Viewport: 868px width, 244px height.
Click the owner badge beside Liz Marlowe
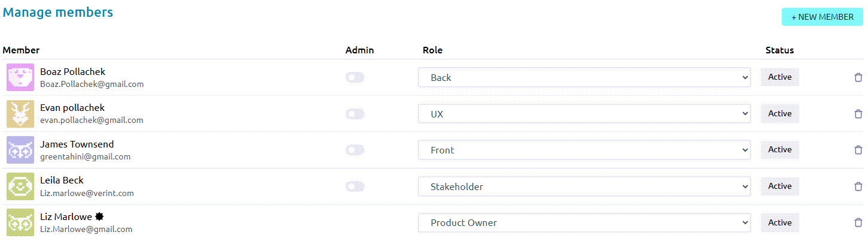point(99,216)
